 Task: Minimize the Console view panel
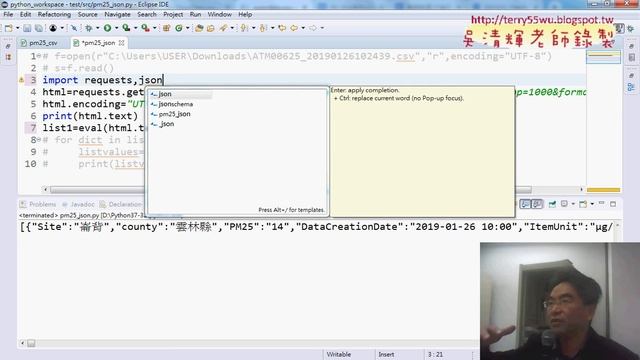[601, 203]
